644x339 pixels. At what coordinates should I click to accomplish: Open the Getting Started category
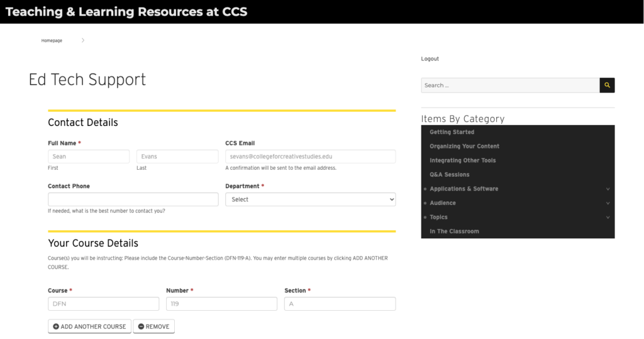tap(452, 132)
